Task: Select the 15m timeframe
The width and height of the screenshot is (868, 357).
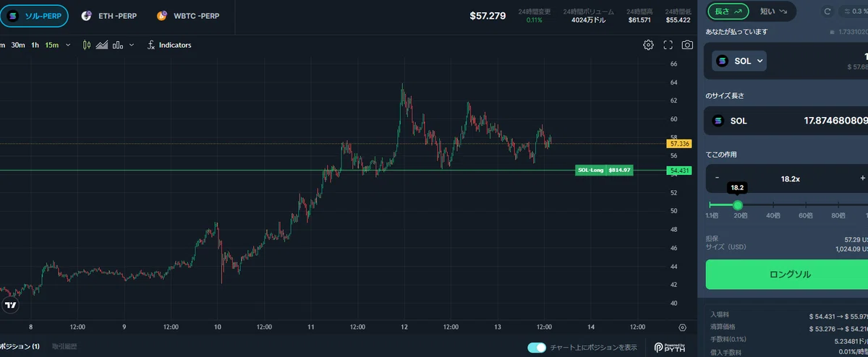Action: [x=52, y=45]
